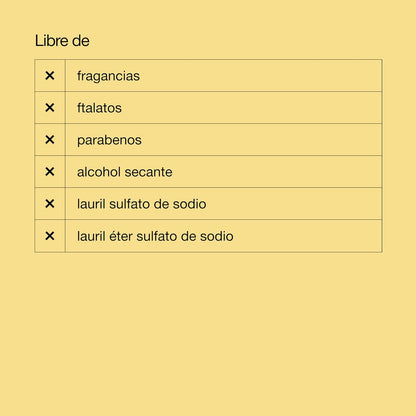Click the X next to lauril sulfato de sodio
Screen dimensions: 416x416
(x=50, y=204)
